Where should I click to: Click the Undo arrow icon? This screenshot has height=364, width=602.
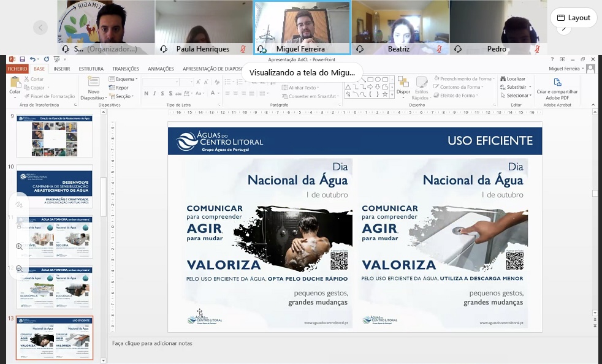click(x=32, y=59)
